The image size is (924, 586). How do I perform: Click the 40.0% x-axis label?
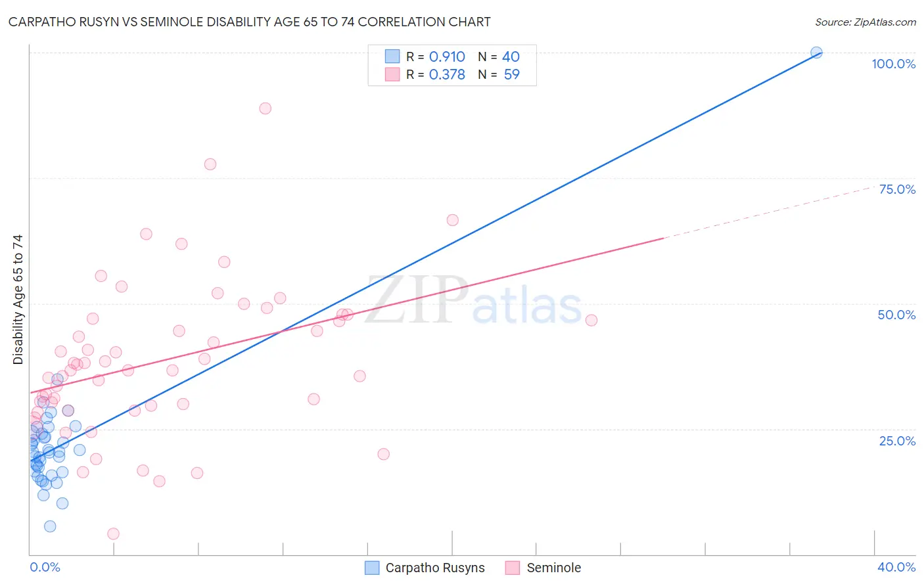pos(896,567)
